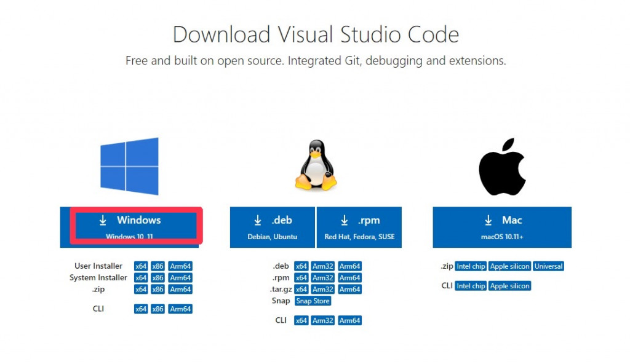This screenshot has height=364, width=630.
Task: Select x86 for Windows CLI
Action: (x=158, y=309)
